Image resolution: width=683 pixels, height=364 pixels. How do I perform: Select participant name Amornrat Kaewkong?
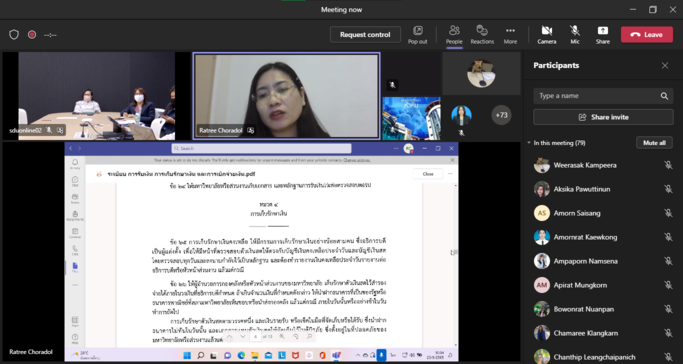click(x=585, y=237)
